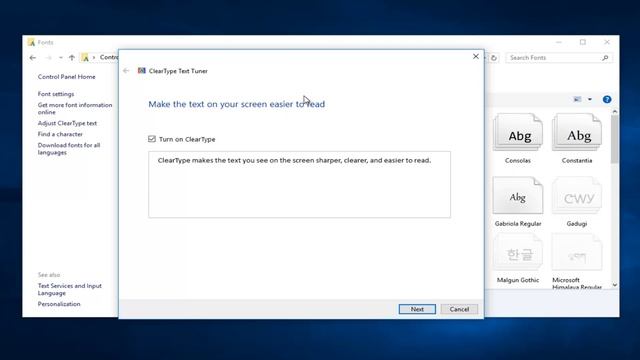Open the view options dropdown arrow
640x360 pixels.
pos(590,99)
